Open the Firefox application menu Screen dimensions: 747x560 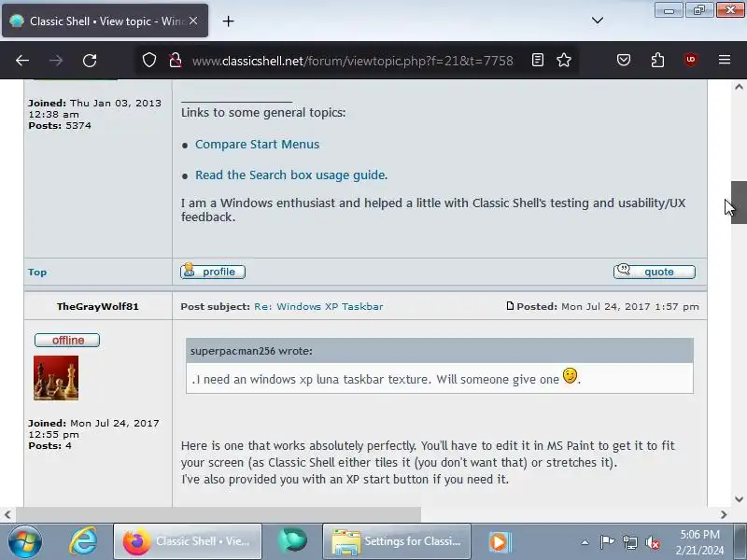point(725,60)
